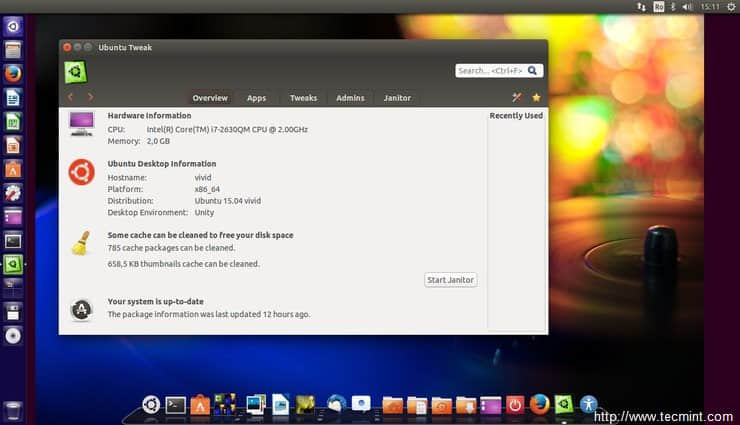Select the Admins tab
The image size is (740, 425).
(x=350, y=98)
